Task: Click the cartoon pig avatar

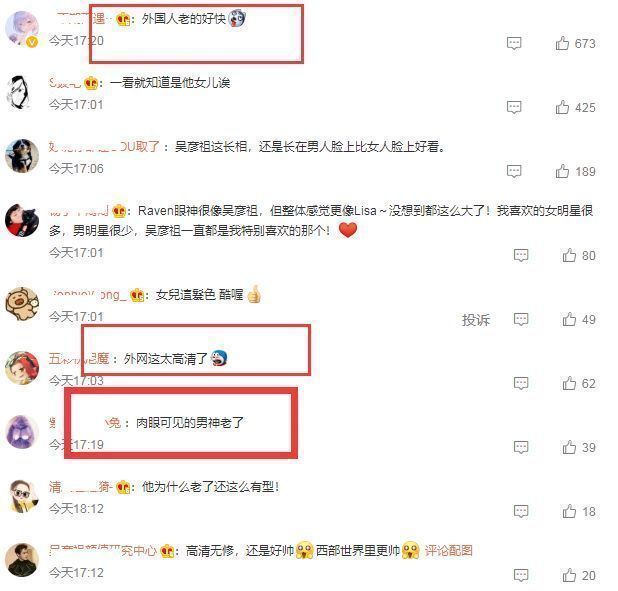Action: pyautogui.click(x=22, y=304)
